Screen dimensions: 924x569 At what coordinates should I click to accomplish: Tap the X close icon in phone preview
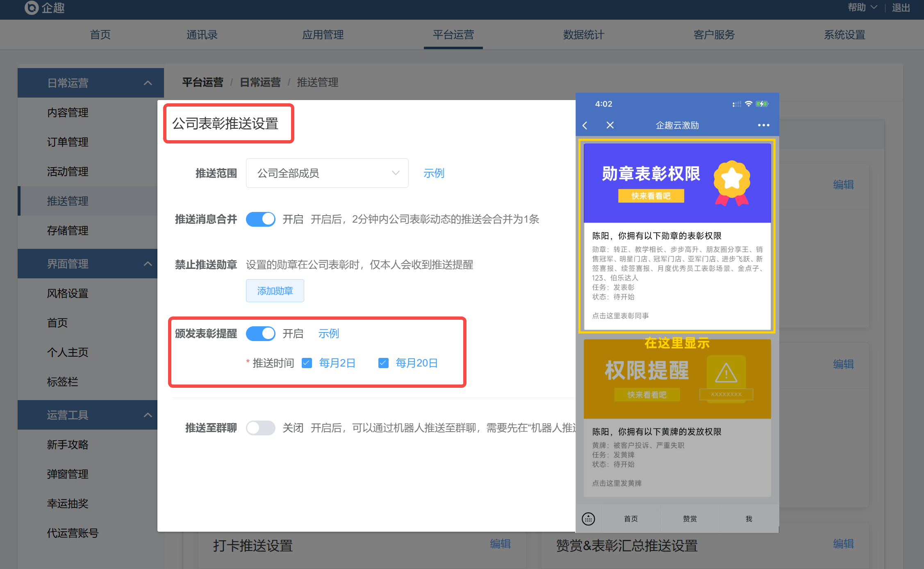click(610, 125)
